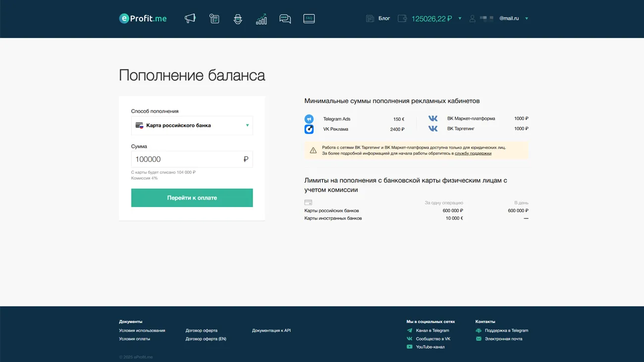Follow the службу поддержки link
The height and width of the screenshot is (362, 644).
click(473, 154)
